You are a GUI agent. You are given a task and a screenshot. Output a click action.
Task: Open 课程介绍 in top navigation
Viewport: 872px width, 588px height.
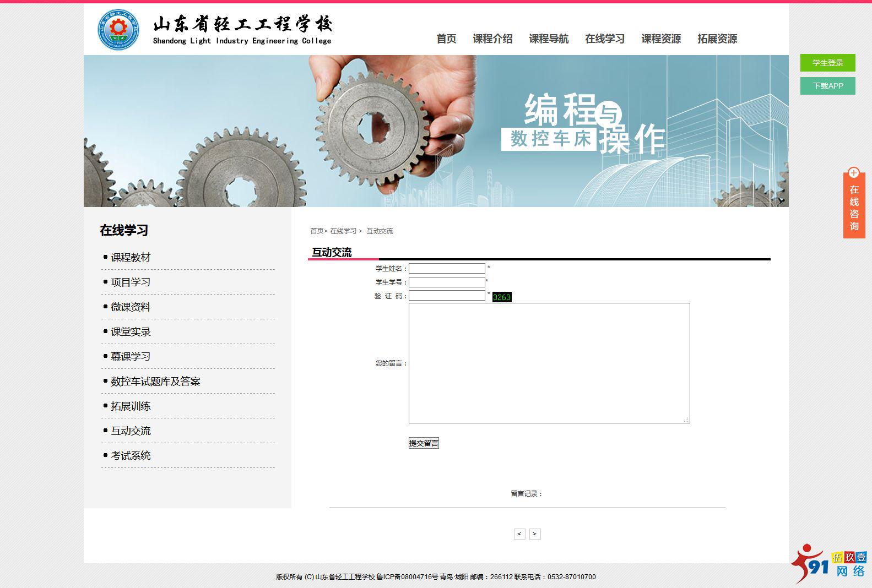coord(492,39)
